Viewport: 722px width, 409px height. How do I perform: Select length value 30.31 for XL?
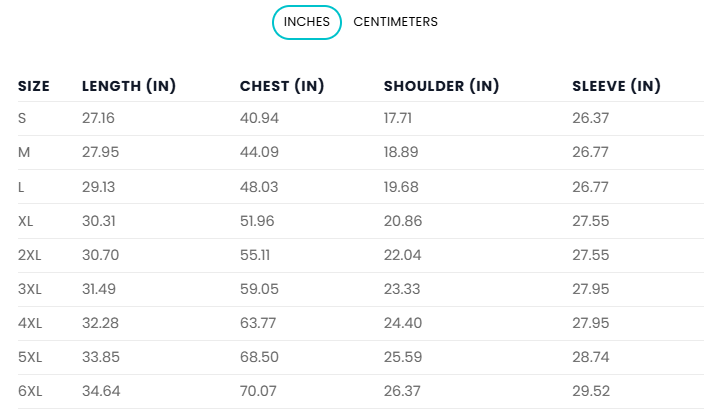99,222
